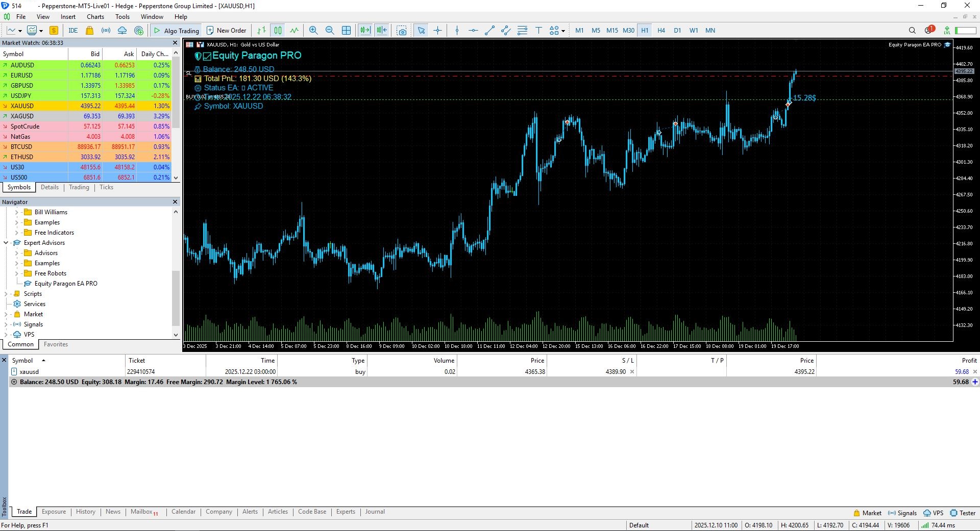980x531 pixels.
Task: Expand the Free Indicators folder
Action: (x=16, y=233)
